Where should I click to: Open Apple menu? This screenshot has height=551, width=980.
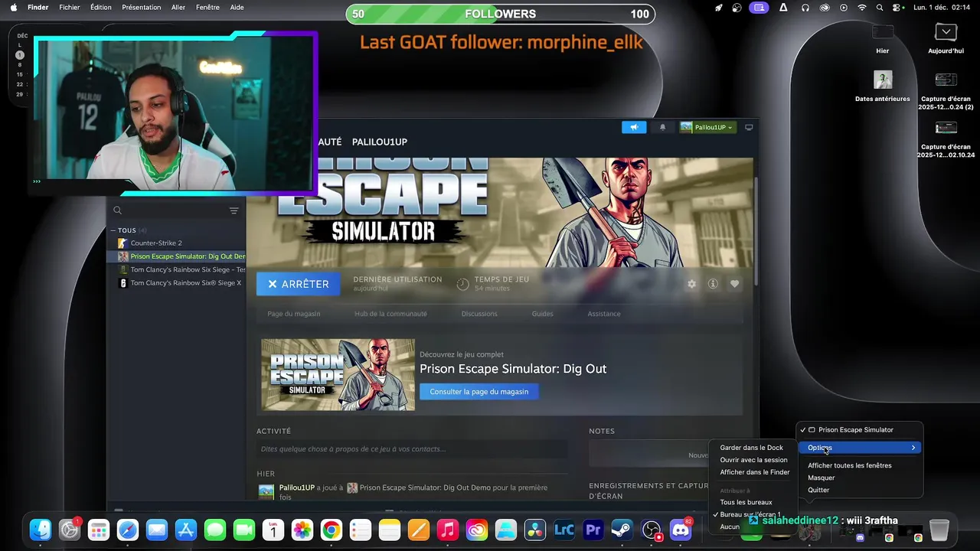click(x=13, y=8)
